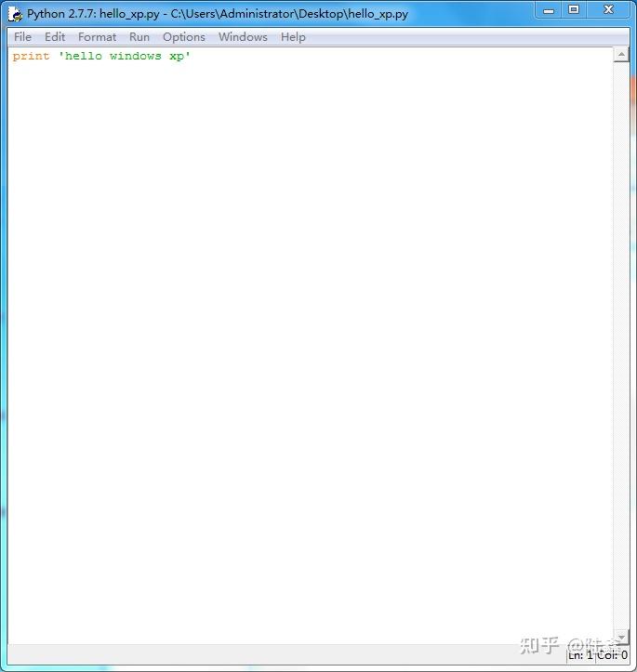Image resolution: width=637 pixels, height=672 pixels.
Task: Open the Windows menu
Action: pyautogui.click(x=243, y=37)
